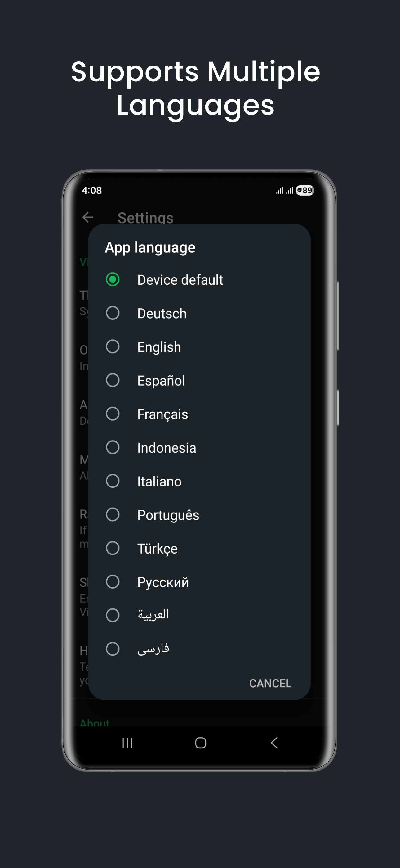Select Русский as the language
Screen dimensions: 400x868
(x=113, y=582)
